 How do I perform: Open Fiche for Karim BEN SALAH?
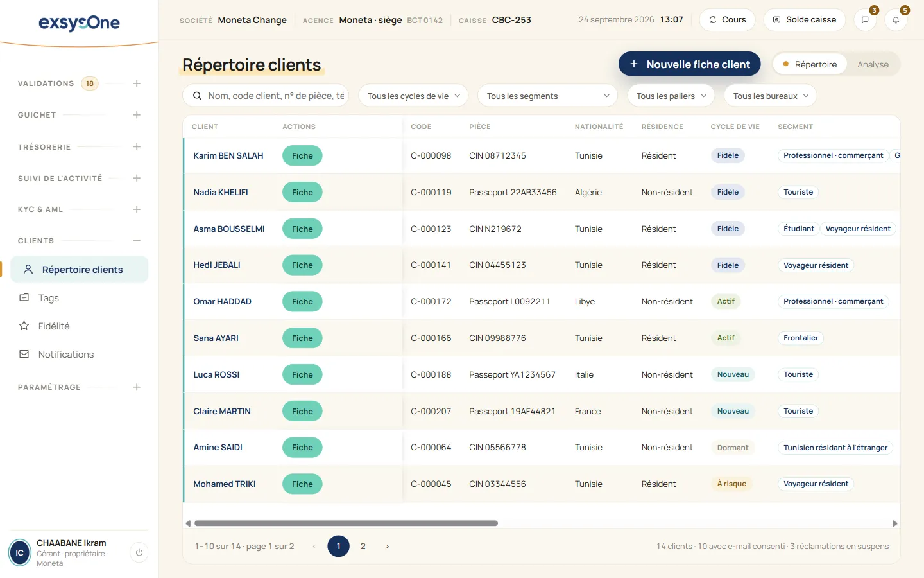302,155
